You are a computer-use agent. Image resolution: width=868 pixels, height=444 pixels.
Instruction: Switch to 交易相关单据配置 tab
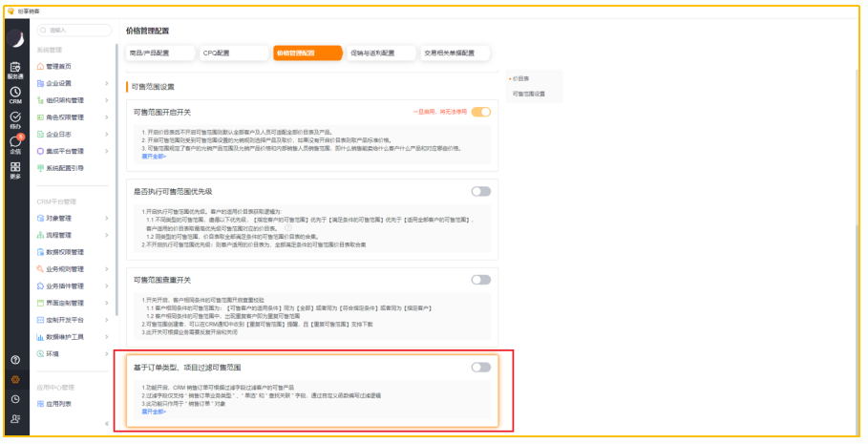click(455, 53)
